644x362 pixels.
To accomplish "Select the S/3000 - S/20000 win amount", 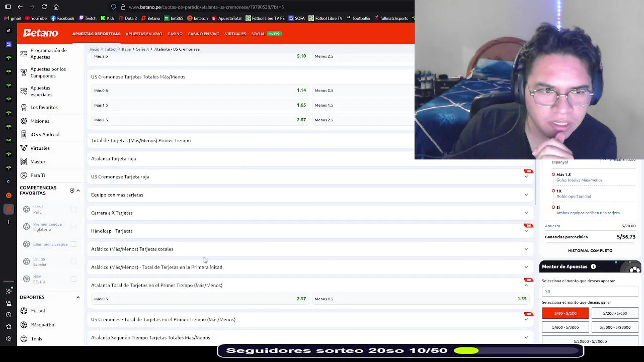I will (615, 327).
